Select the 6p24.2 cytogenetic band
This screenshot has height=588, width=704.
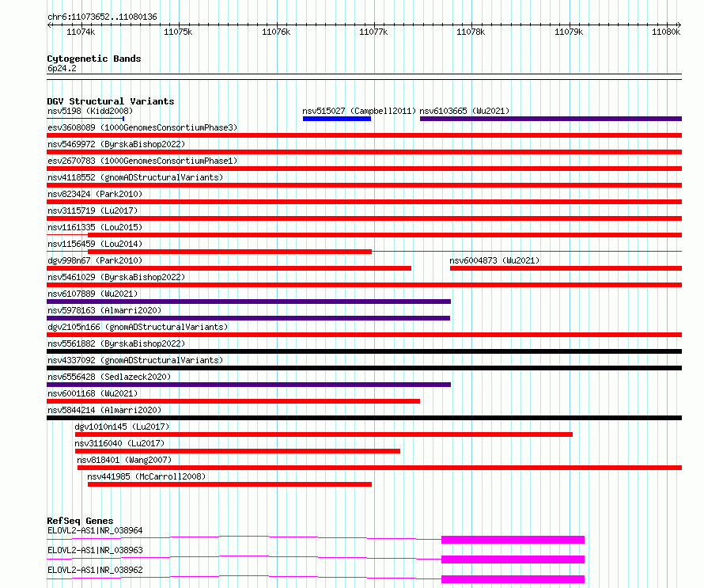click(62, 68)
